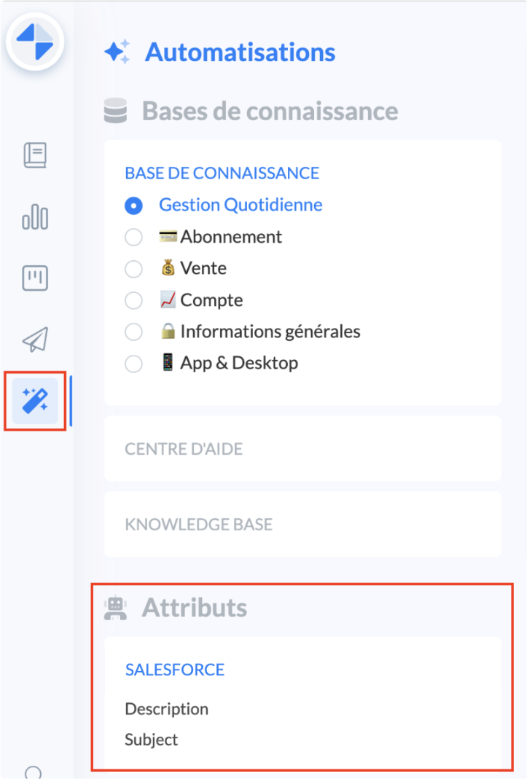The image size is (532, 784).
Task: Click the Description attribute under Salesforce
Action: pos(166,709)
